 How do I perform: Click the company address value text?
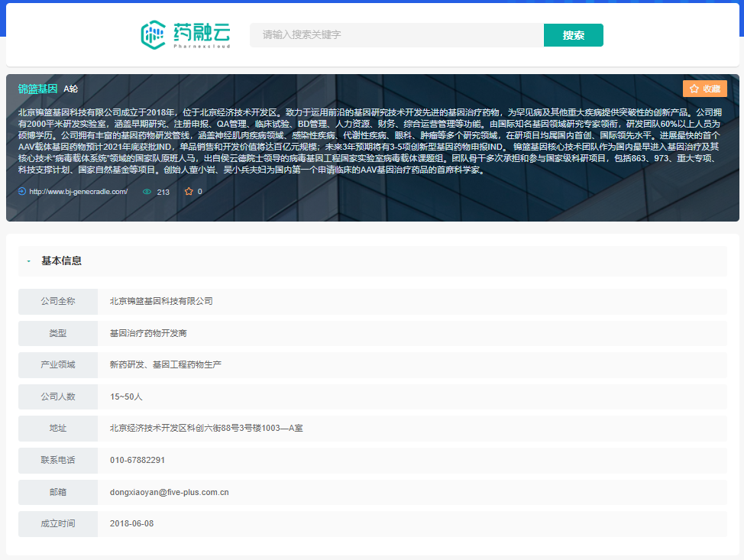tap(206, 428)
